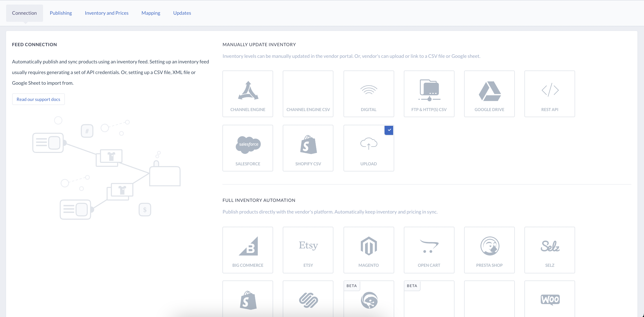Choose the Shopify CSV card

coord(308,148)
